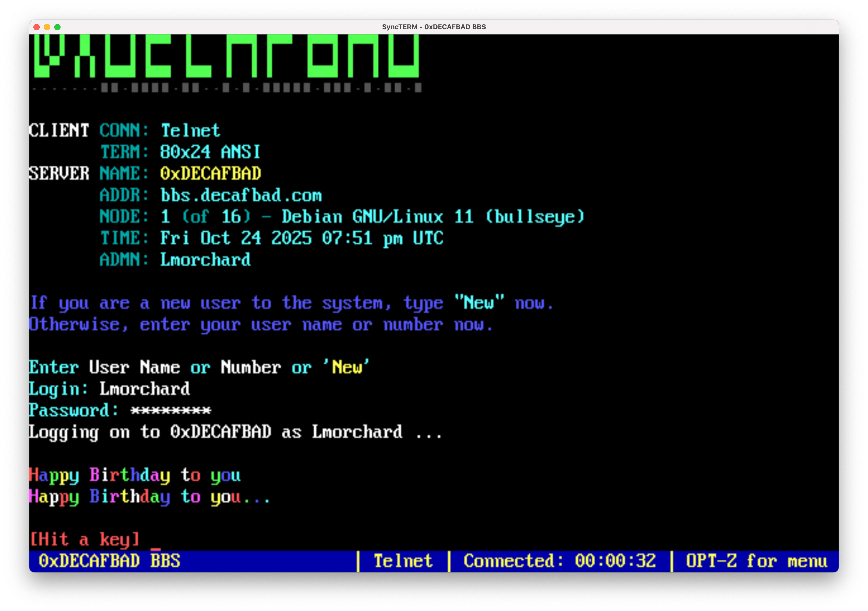Toggle the masked Password asterisks field
Image resolution: width=868 pixels, height=611 pixels.
[171, 410]
